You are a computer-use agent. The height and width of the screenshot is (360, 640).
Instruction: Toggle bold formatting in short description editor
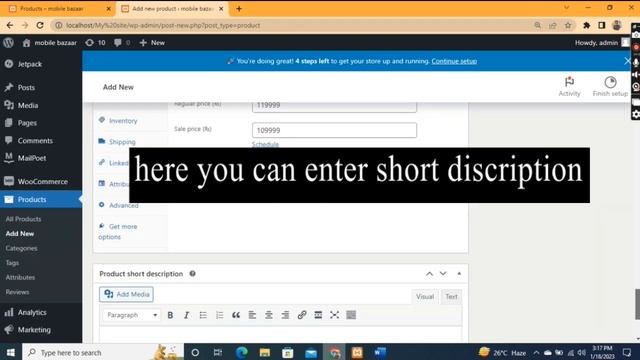[170, 315]
